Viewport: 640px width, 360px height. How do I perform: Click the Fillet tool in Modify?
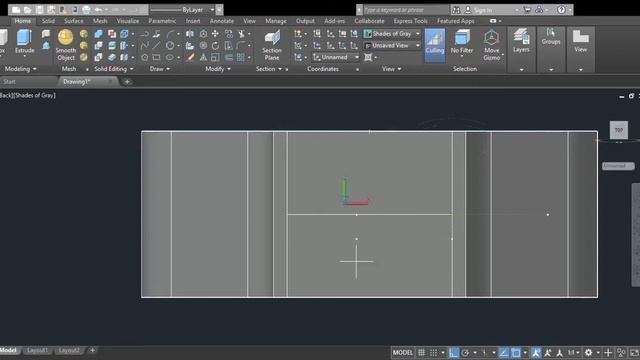tap(241, 45)
